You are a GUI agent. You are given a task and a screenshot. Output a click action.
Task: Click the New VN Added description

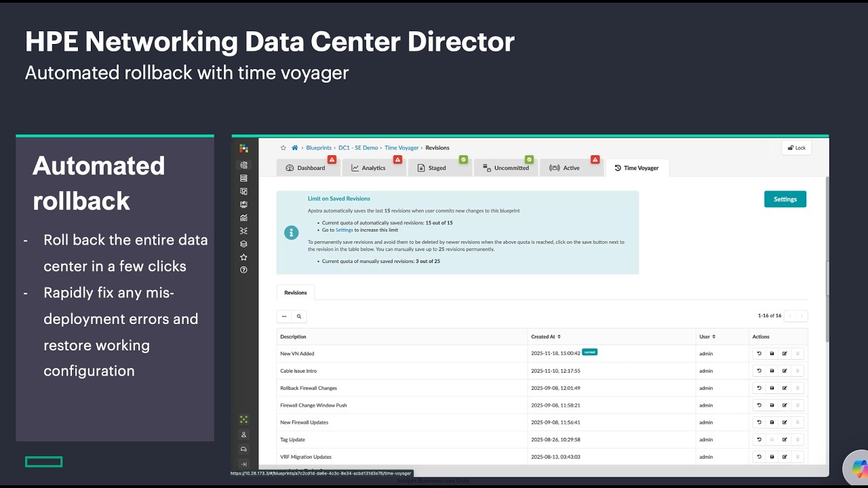(297, 354)
